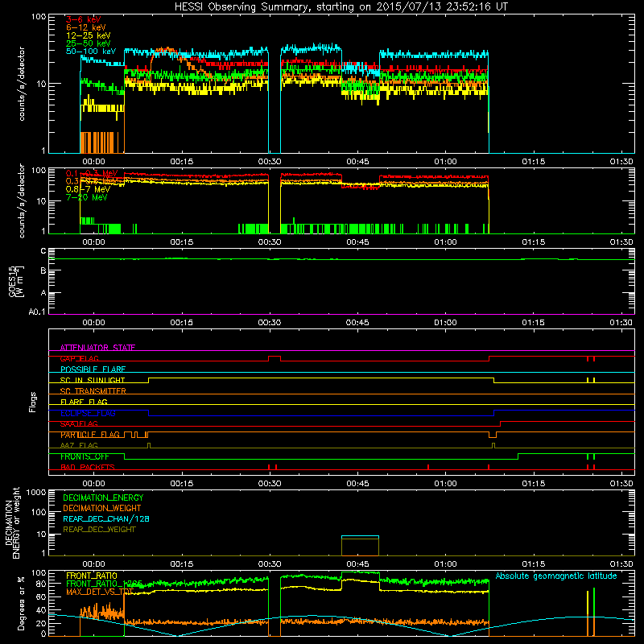This screenshot has height=644, width=644.
Task: Click the SC_IN_SUNLIGHT flag label
Action: (x=93, y=380)
